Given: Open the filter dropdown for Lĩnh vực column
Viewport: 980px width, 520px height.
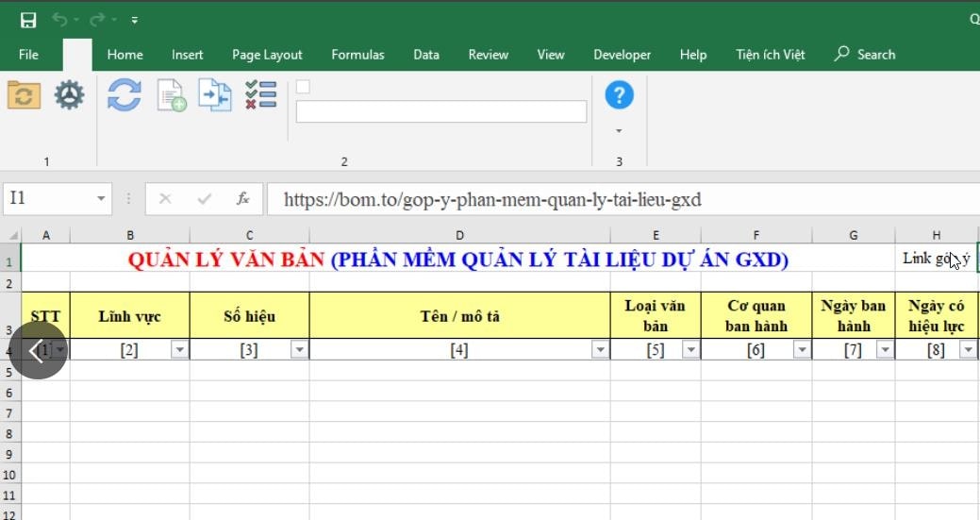Looking at the screenshot, I should coord(179,350).
